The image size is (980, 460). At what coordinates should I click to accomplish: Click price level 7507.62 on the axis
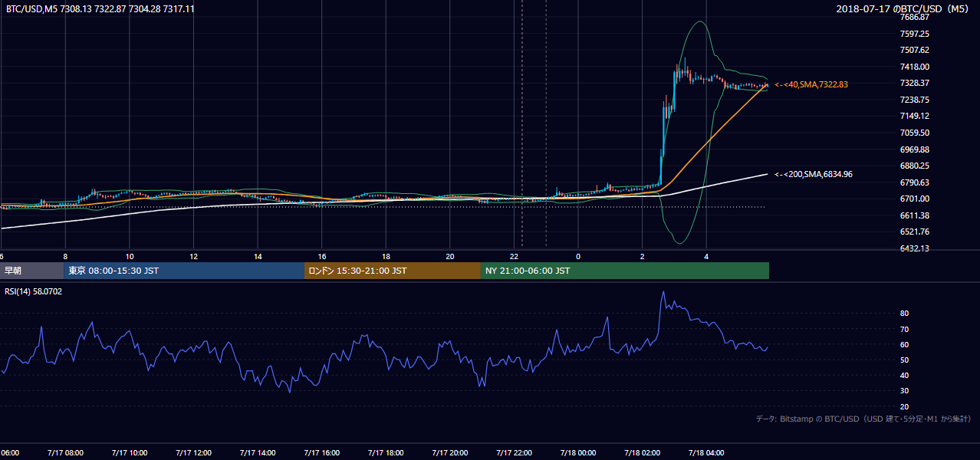915,50
